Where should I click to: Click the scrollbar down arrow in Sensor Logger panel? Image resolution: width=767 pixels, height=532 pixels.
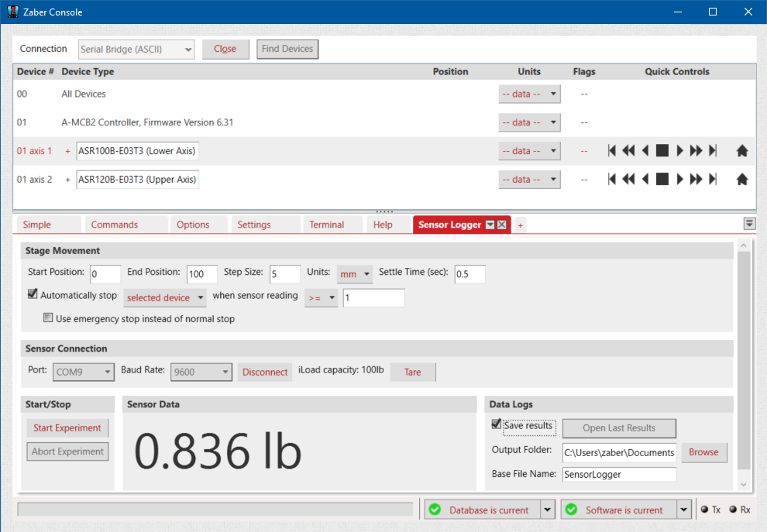coord(744,484)
